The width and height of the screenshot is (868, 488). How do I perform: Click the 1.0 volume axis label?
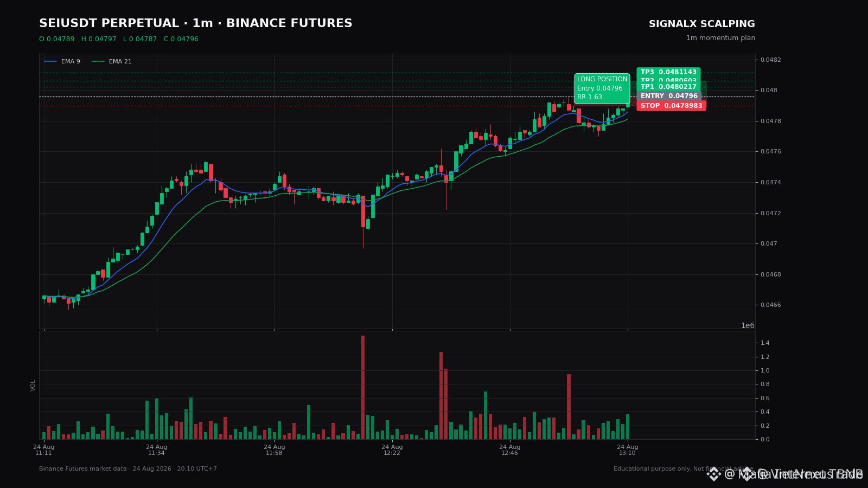pyautogui.click(x=765, y=370)
